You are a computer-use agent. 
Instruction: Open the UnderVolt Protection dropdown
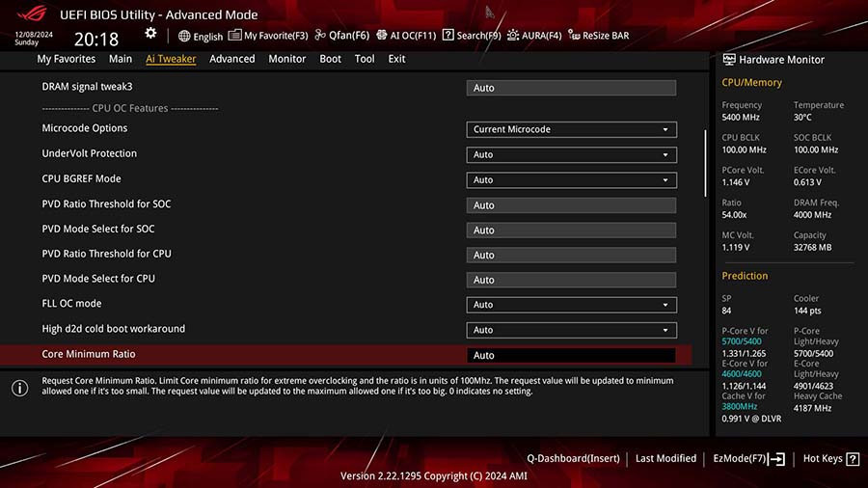(571, 155)
